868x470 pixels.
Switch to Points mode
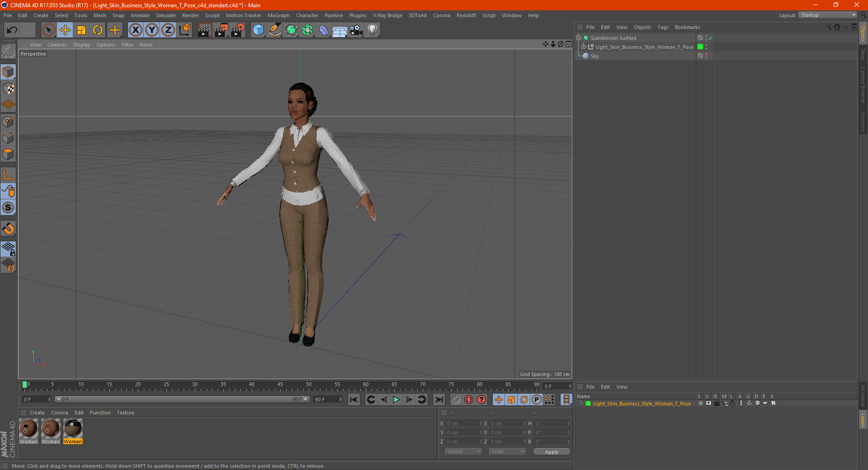(8, 122)
